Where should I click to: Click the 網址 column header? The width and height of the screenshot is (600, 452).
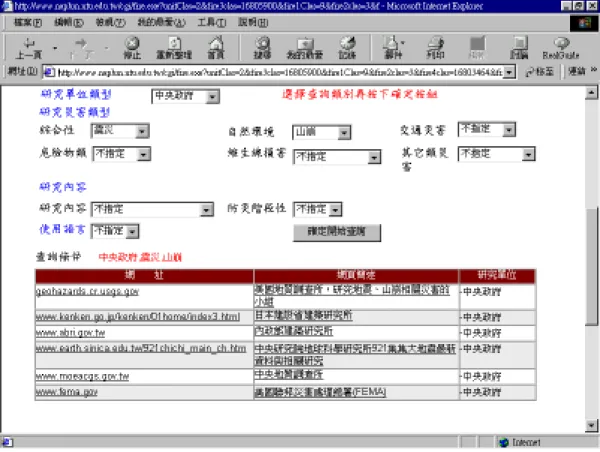[x=144, y=275]
